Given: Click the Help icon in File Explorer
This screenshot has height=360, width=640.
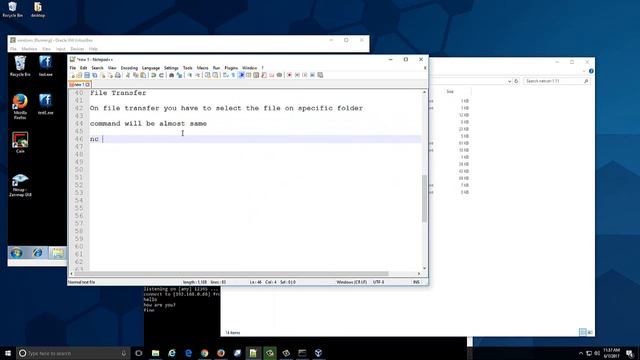Looking at the screenshot, I should tap(591, 71).
